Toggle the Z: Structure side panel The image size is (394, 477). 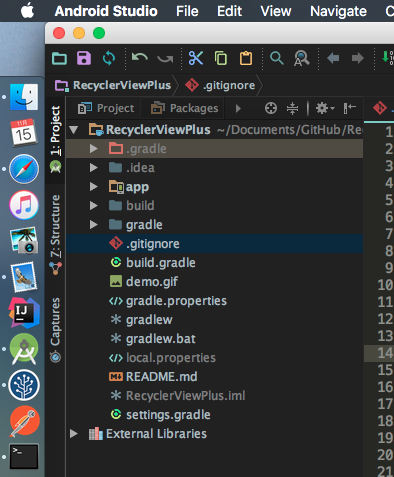56,234
